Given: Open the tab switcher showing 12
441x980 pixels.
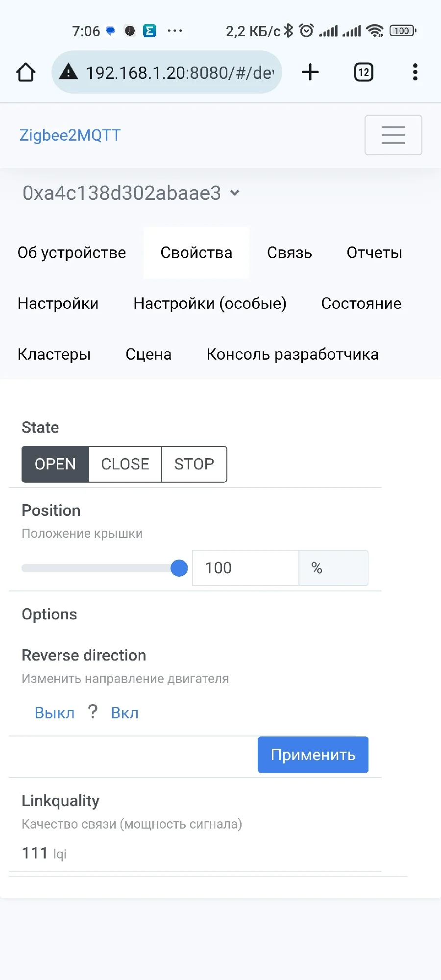Looking at the screenshot, I should (363, 73).
